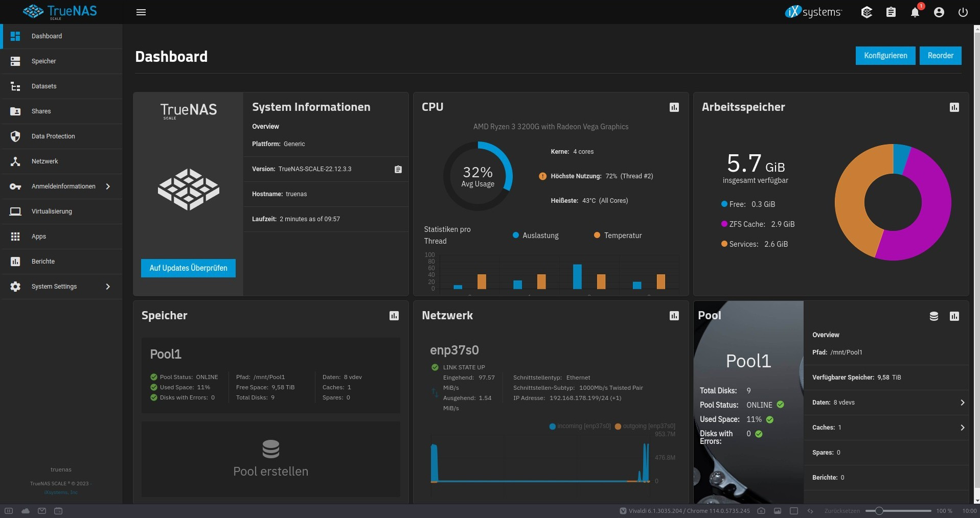This screenshot has width=980, height=518.
Task: Expand the Anmeldeinformationen submenu
Action: [x=108, y=186]
